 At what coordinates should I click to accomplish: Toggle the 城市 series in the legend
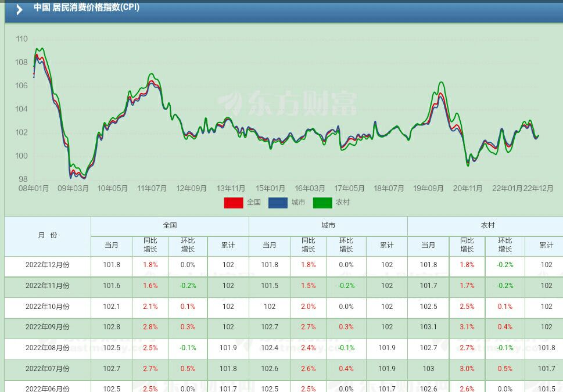(x=297, y=203)
